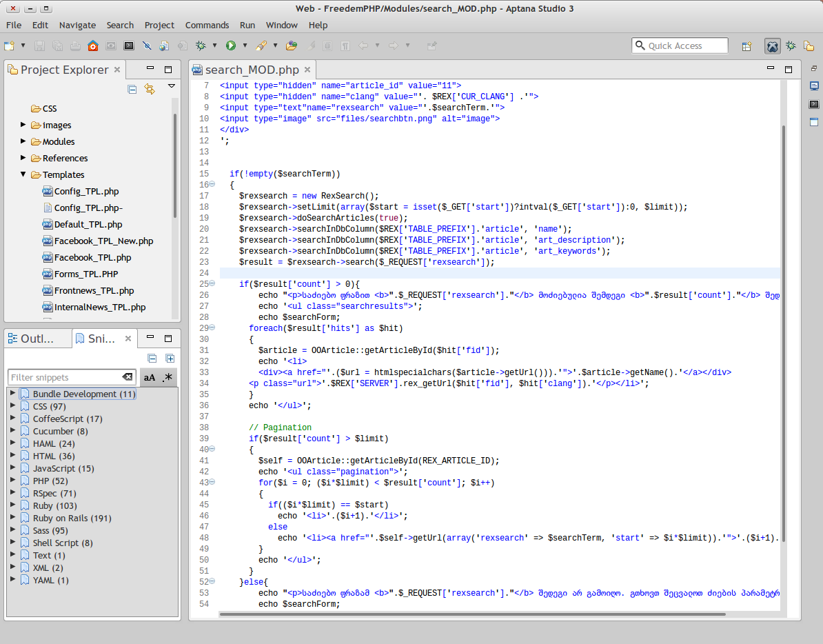The image size is (823, 644).
Task: Toggle case-sensitive snippet filter (aA)
Action: (150, 378)
